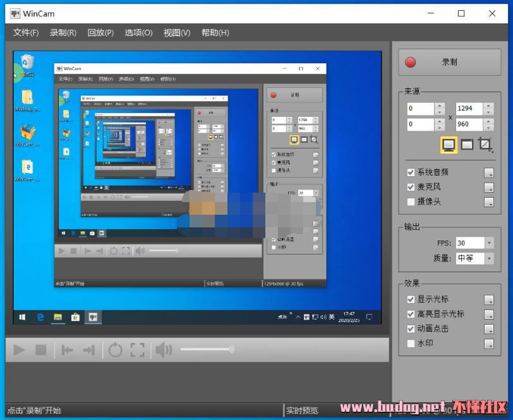Disable 系统音频 checkbox

(x=411, y=172)
